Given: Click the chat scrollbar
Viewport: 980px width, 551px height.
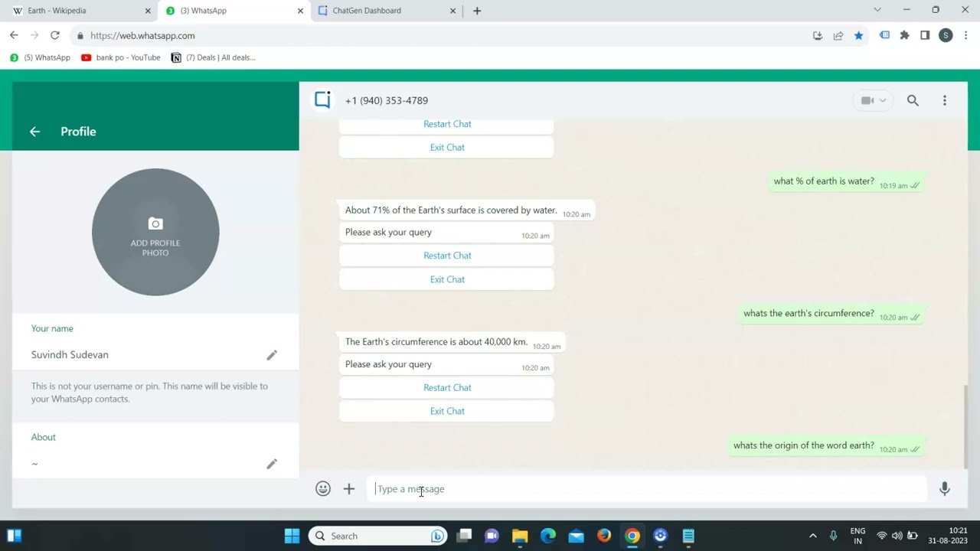Looking at the screenshot, I should 965,425.
